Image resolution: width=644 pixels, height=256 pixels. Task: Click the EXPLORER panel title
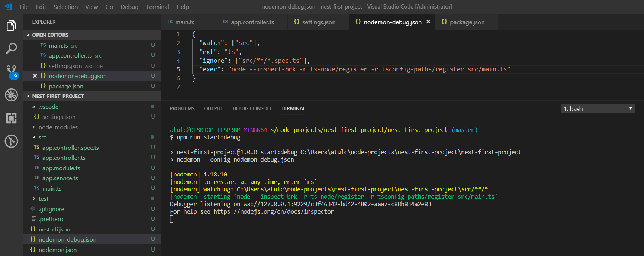44,22
